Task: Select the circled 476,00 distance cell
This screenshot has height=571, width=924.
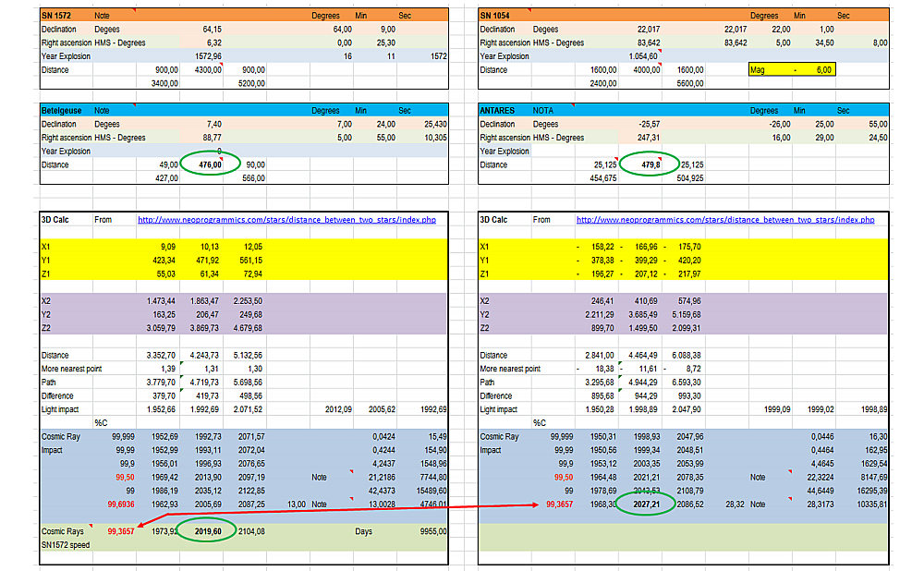Action: [x=204, y=164]
